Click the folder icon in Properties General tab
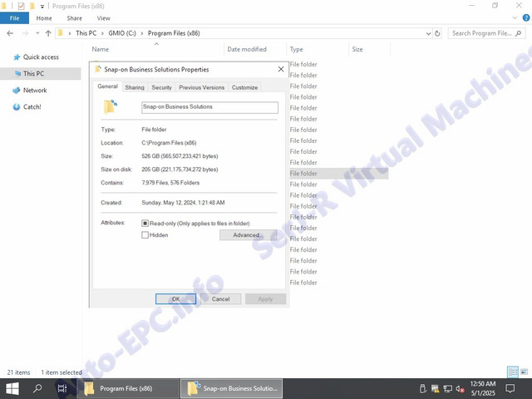The height and width of the screenshot is (399, 532). pyautogui.click(x=111, y=107)
